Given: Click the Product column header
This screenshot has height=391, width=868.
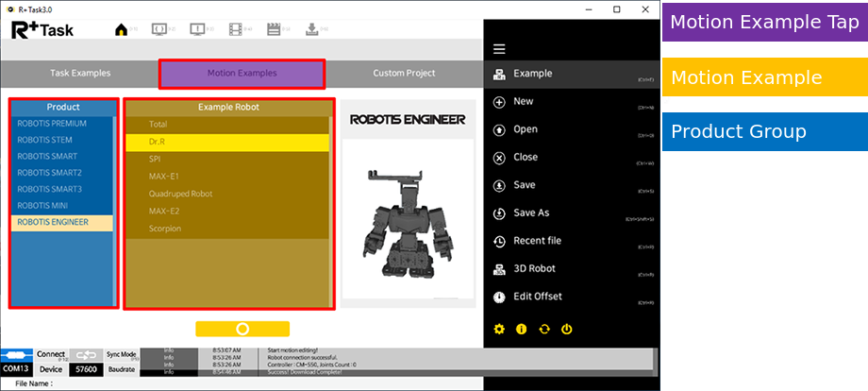Looking at the screenshot, I should [x=63, y=108].
